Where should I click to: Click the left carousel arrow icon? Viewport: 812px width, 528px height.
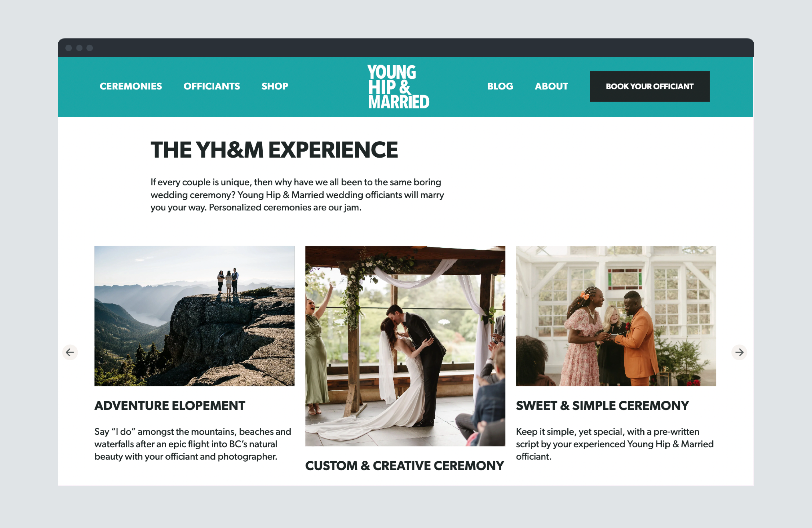[70, 352]
